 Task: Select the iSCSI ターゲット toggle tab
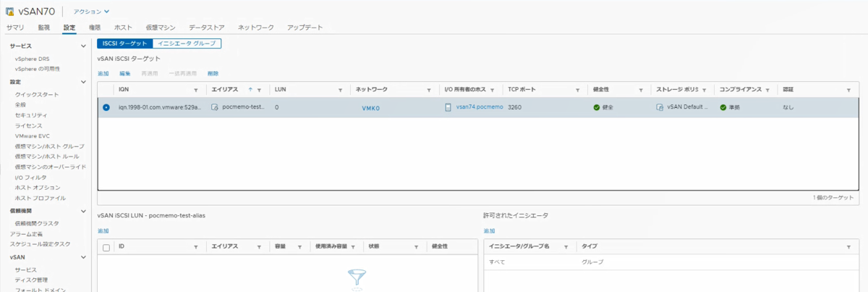point(124,43)
